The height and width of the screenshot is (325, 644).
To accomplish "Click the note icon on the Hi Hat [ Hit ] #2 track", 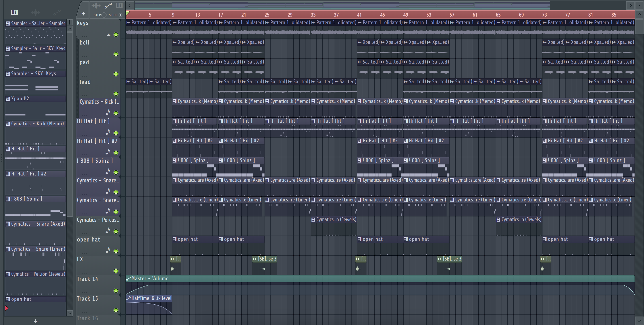I will (x=108, y=152).
